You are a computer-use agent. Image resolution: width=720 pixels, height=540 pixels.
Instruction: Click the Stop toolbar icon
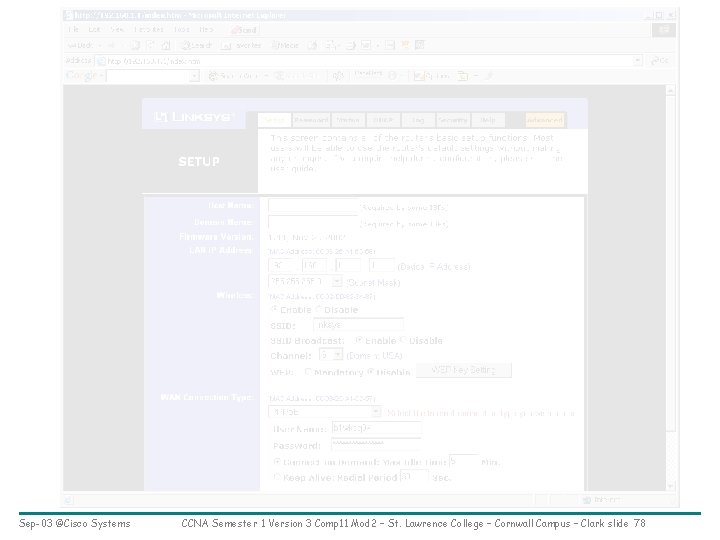[x=135, y=45]
